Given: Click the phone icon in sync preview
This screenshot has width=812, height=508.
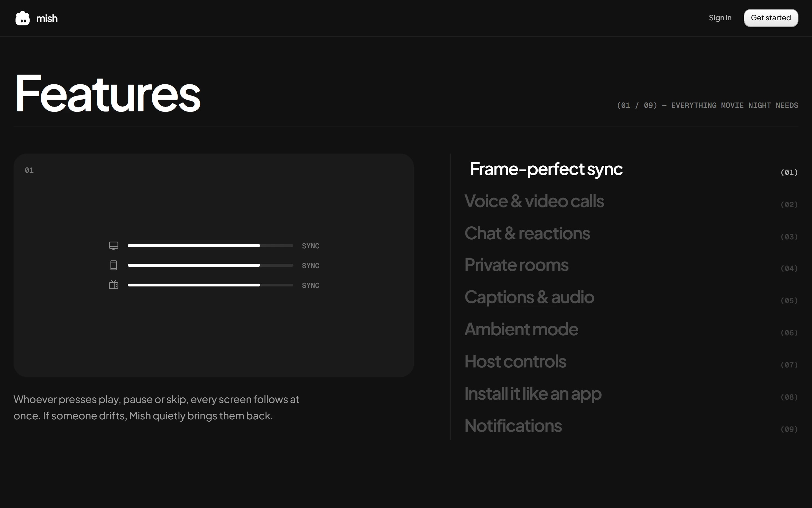Looking at the screenshot, I should pyautogui.click(x=113, y=265).
